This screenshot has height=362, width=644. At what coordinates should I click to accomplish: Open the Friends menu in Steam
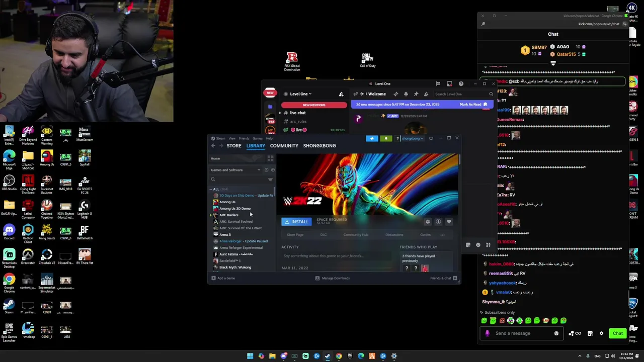point(244,138)
